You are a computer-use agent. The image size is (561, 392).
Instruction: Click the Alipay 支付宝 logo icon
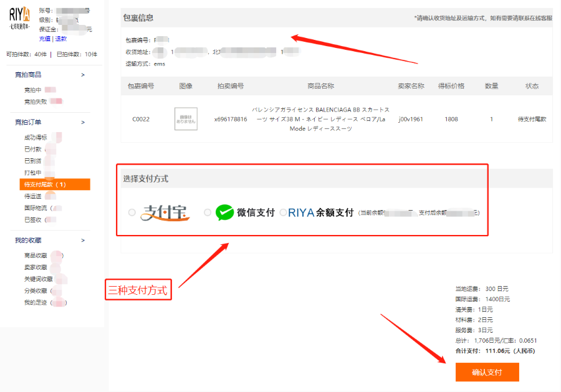pyautogui.click(x=166, y=212)
